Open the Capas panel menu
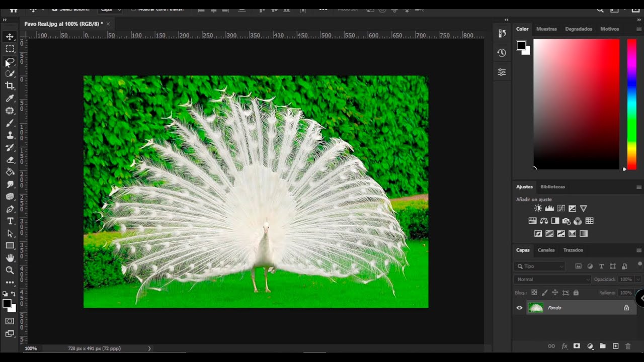 coord(639,250)
